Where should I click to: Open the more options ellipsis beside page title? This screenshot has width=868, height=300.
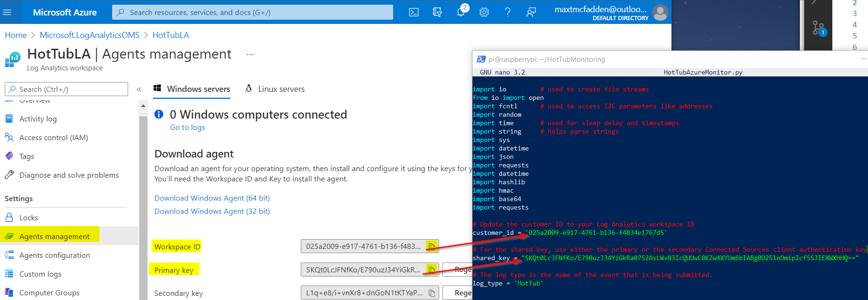coord(250,54)
